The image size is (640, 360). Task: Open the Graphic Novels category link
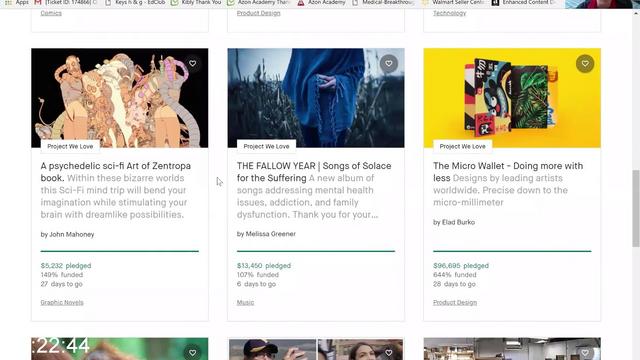pyautogui.click(x=62, y=302)
